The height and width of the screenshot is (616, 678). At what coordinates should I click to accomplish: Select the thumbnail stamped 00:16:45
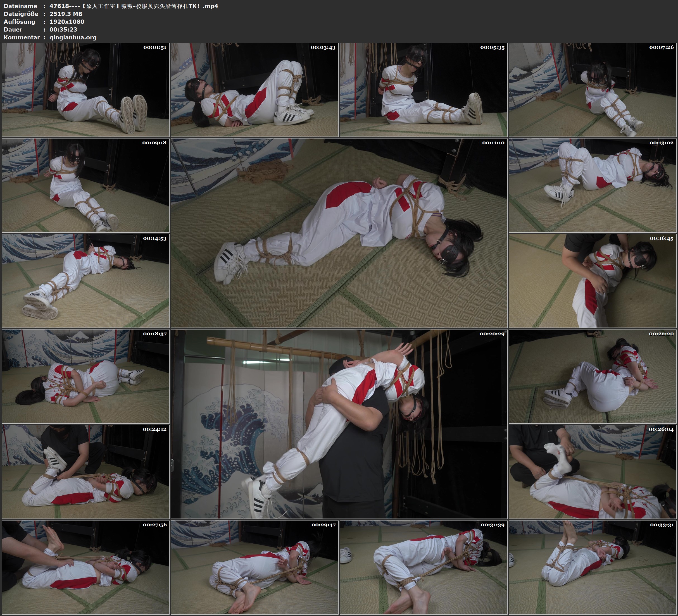click(x=593, y=281)
